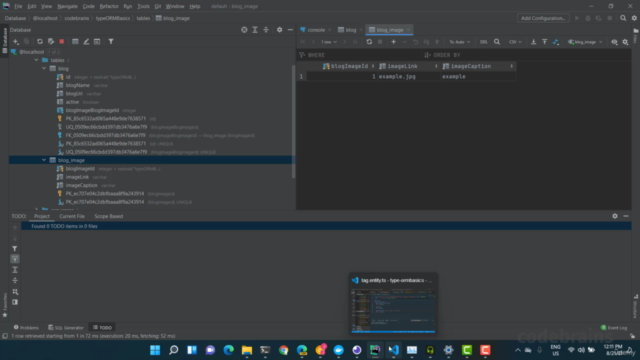
Task: Open the CSV data extractor dropdown
Action: 515,42
